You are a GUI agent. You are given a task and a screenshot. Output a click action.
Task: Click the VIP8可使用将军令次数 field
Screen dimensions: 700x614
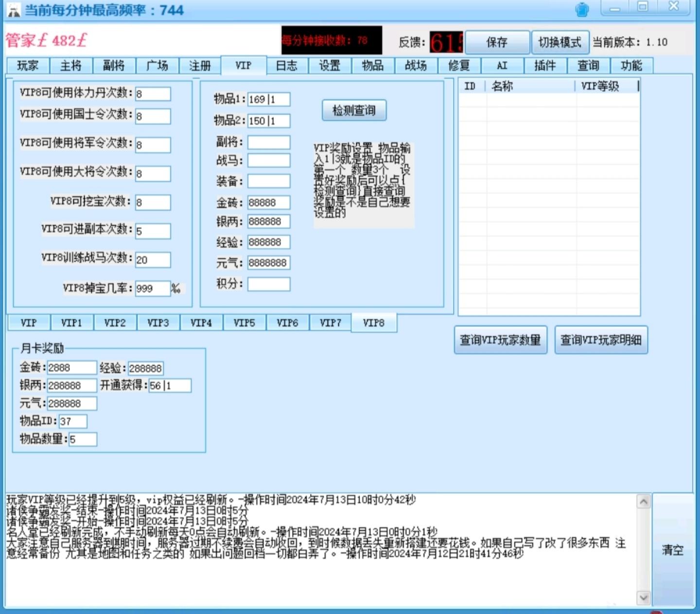(153, 145)
